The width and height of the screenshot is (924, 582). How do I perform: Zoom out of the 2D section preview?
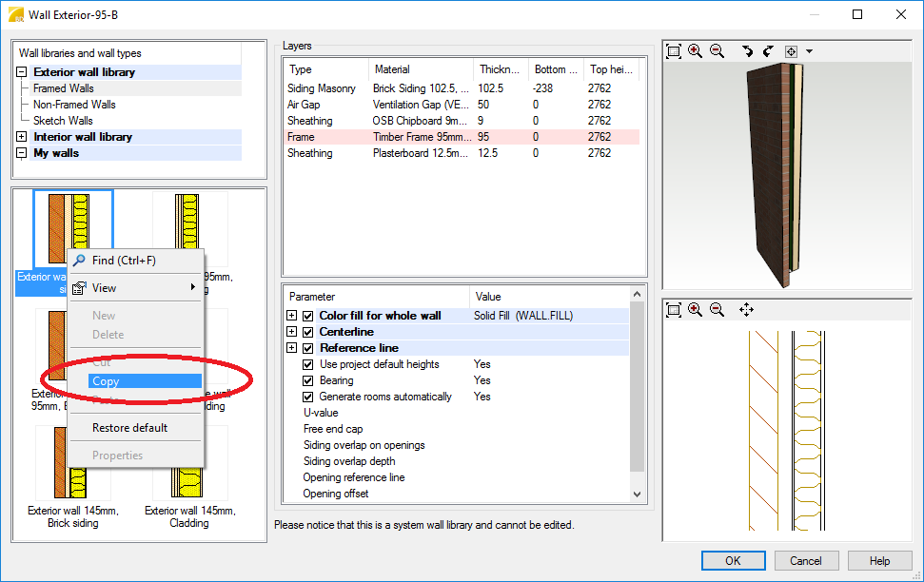[717, 310]
